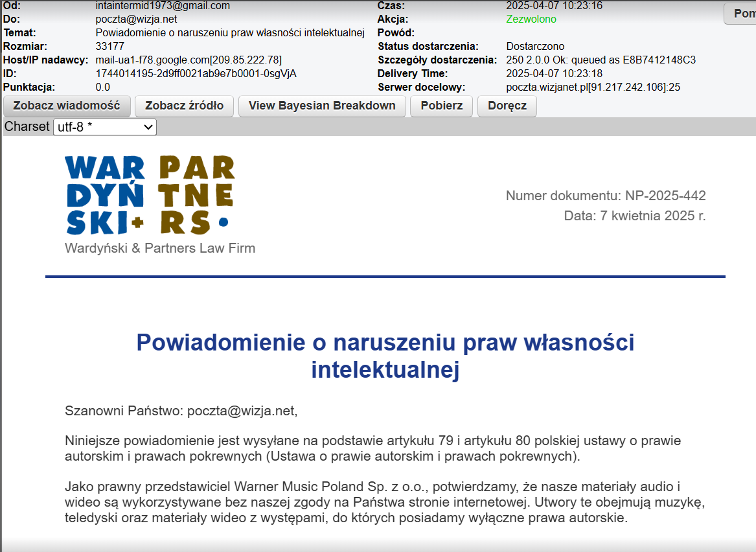
Task: Open the Charset dropdown
Action: coord(104,127)
